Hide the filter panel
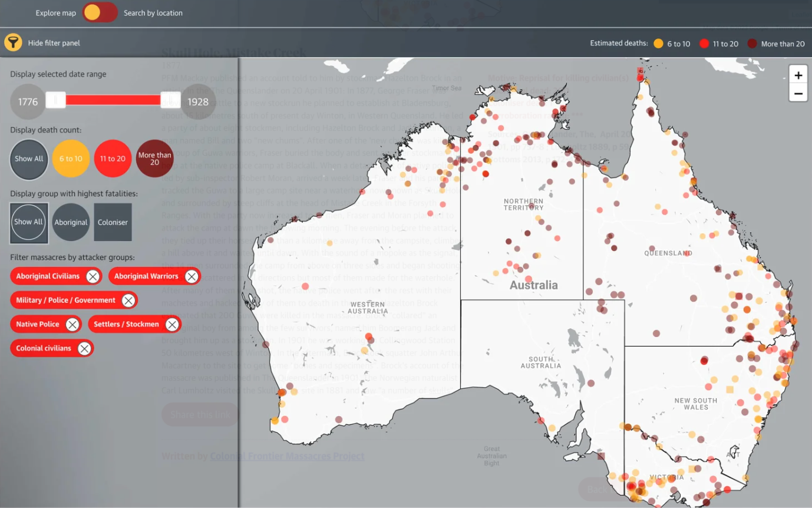 pos(54,43)
